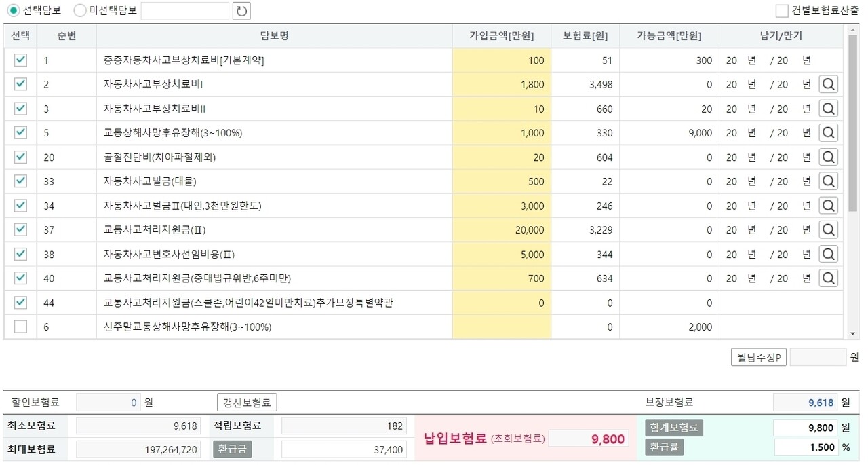Open search for 자동차사고벌금II coverage
The image size is (868, 465).
coord(828,205)
